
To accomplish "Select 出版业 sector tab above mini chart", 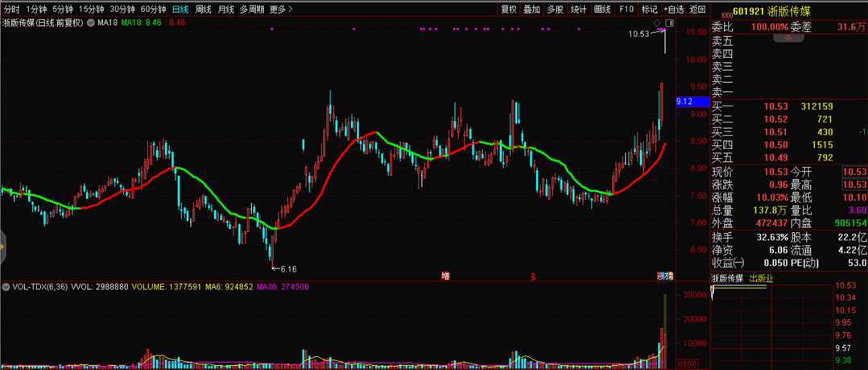I will [761, 278].
